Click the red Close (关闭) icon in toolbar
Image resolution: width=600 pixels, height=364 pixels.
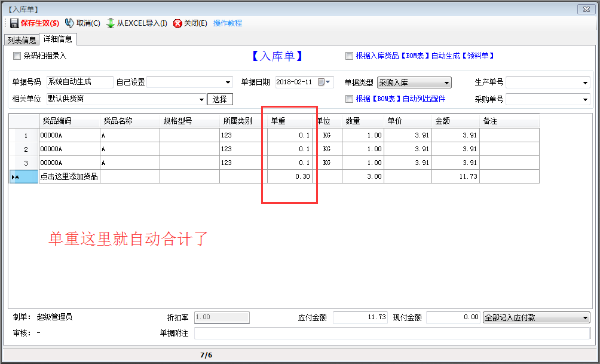point(177,23)
